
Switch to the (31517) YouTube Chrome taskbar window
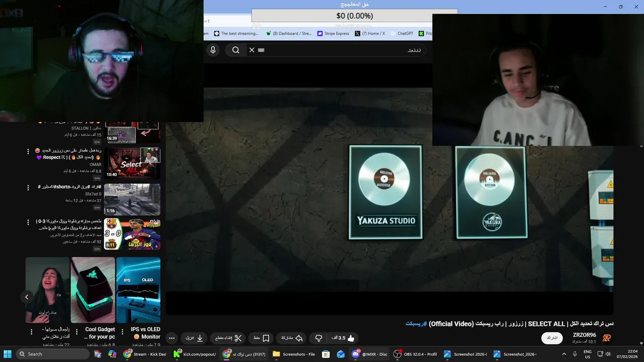pyautogui.click(x=245, y=354)
